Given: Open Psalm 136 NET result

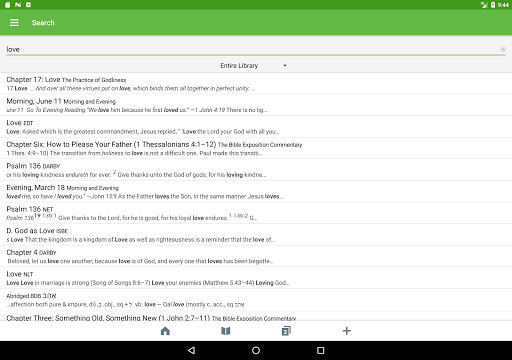Looking at the screenshot, I should click(256, 213).
